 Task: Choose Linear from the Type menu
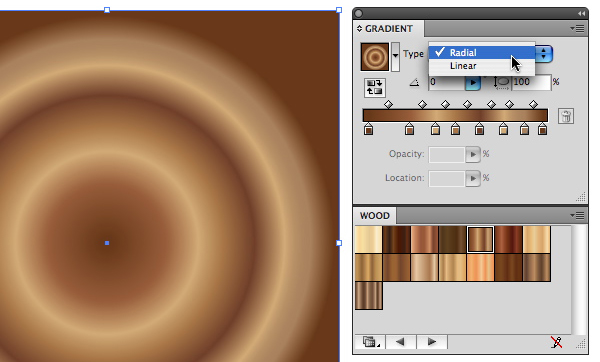481,66
